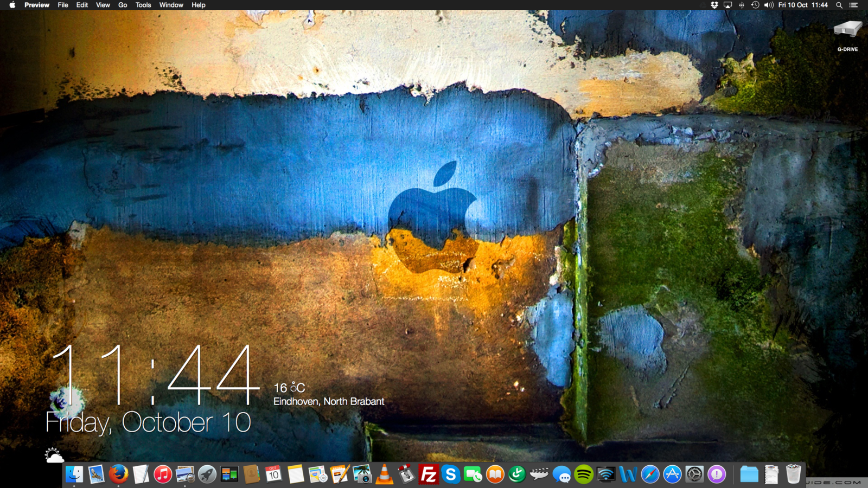Open the palm tree photo and camera app
This screenshot has height=488, width=868.
(362, 474)
